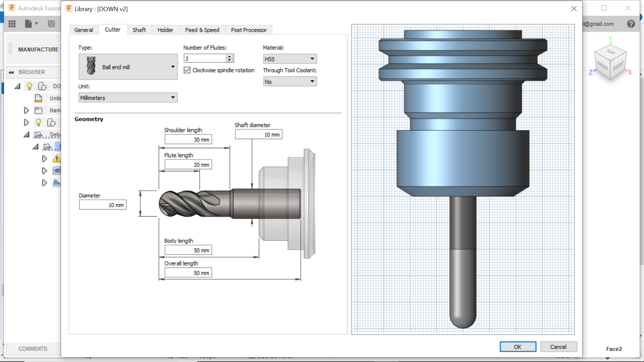Click the Save disk icon
This screenshot has width=644, height=362.
pos(51,24)
